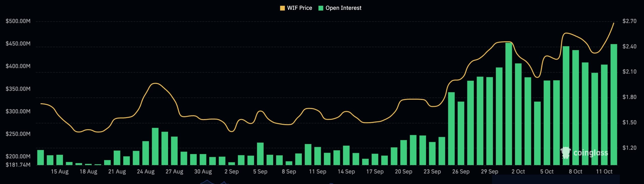This screenshot has height=184, width=644.
Task: Click the $1.50 price axis label
Action: tap(629, 123)
